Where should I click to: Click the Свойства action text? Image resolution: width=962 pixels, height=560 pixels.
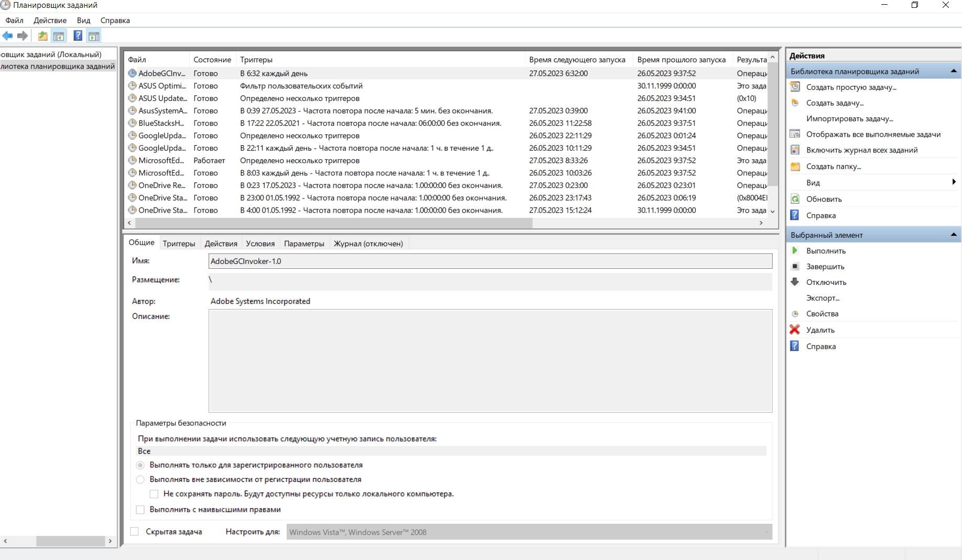point(822,313)
